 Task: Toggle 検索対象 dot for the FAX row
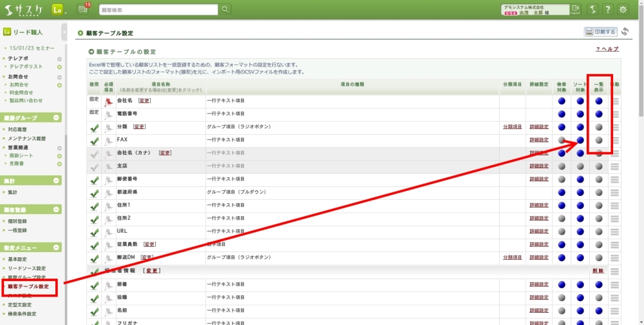(562, 140)
